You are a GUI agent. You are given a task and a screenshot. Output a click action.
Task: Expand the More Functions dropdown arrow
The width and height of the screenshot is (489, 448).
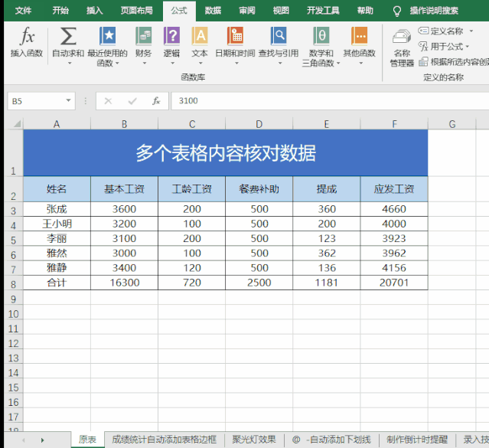coord(361,63)
